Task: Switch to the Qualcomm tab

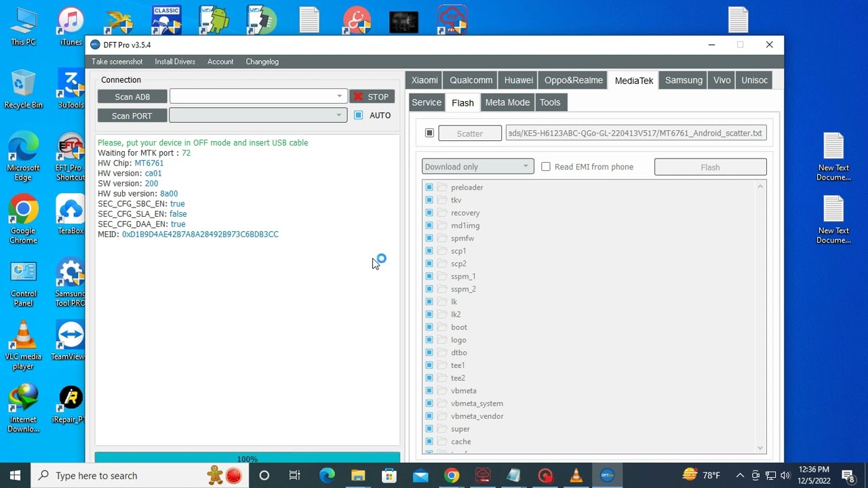Action: click(471, 80)
